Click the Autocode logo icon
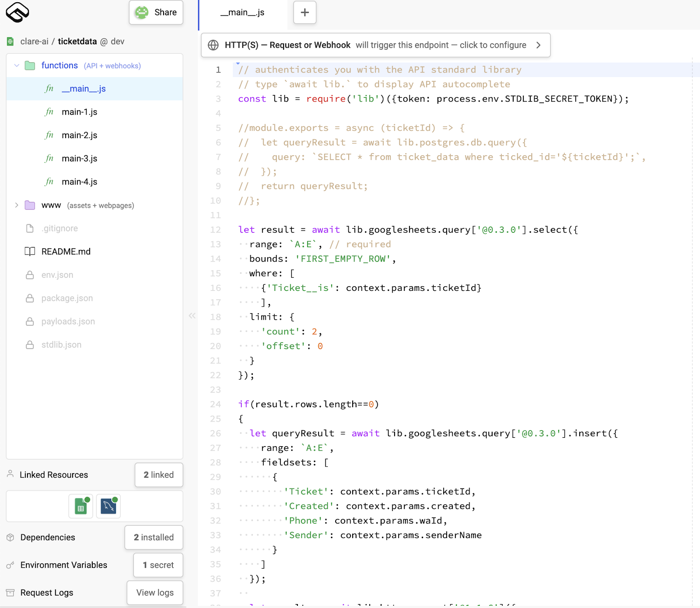The width and height of the screenshot is (700, 608). (17, 12)
